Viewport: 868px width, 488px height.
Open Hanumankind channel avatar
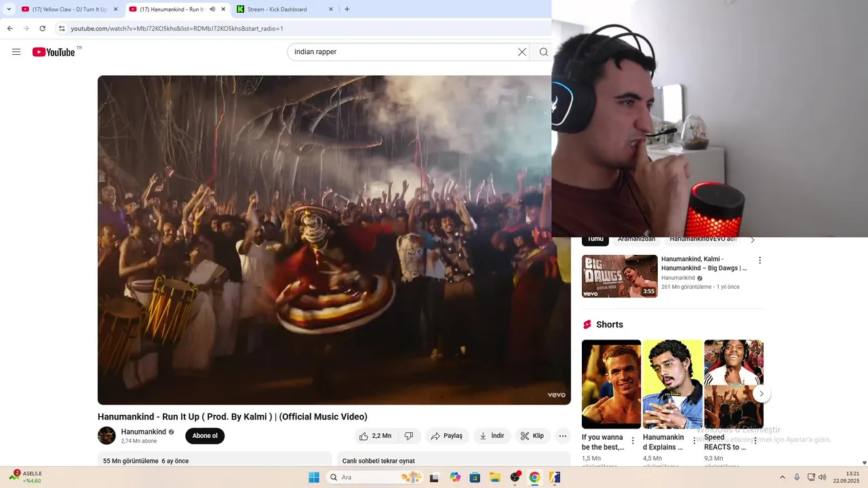pyautogui.click(x=106, y=436)
